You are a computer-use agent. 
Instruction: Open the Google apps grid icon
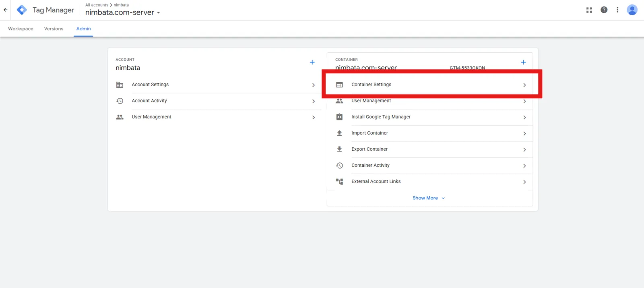click(x=589, y=10)
